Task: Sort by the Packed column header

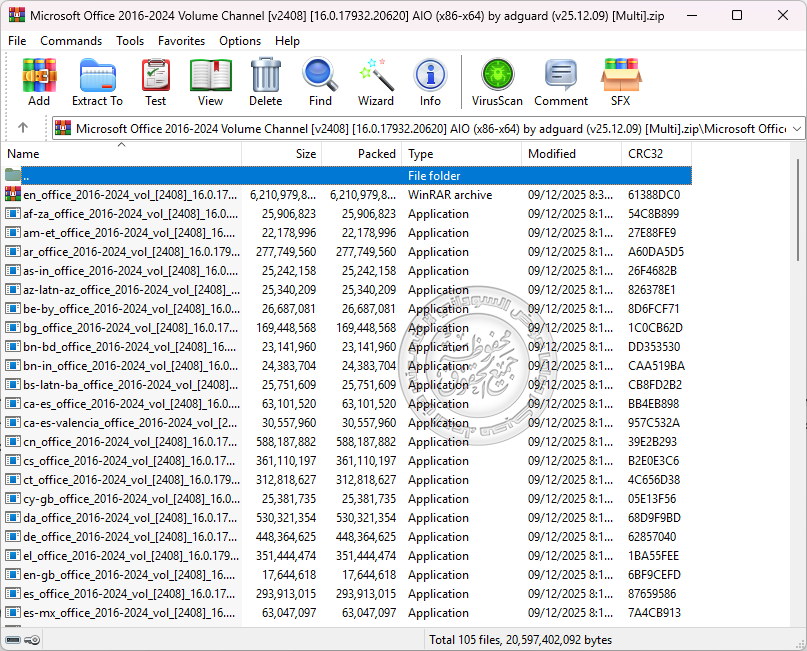Action: [361, 154]
